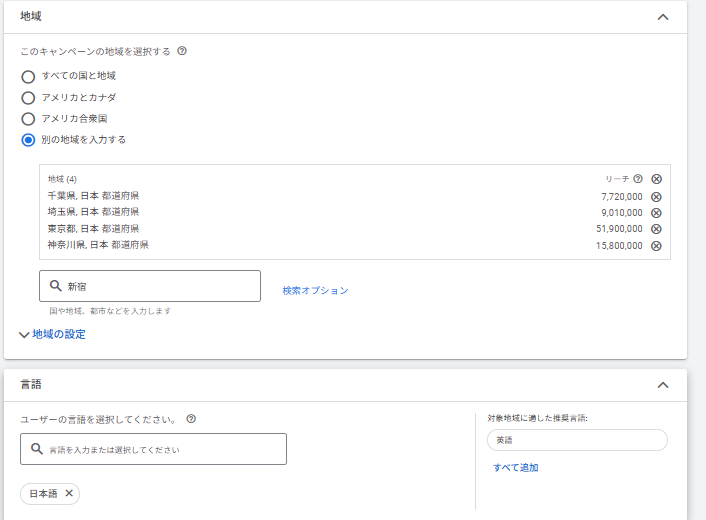
Task: Open the 検索オプション link
Action: point(315,291)
